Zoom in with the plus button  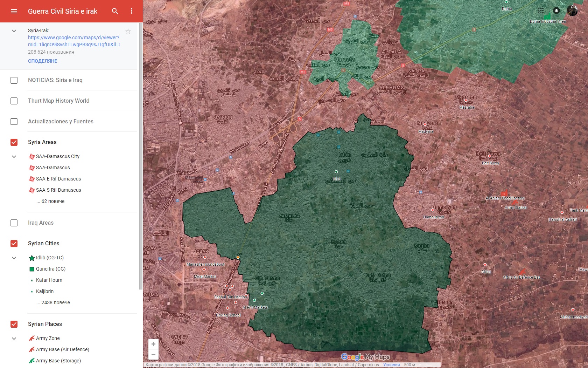point(153,344)
